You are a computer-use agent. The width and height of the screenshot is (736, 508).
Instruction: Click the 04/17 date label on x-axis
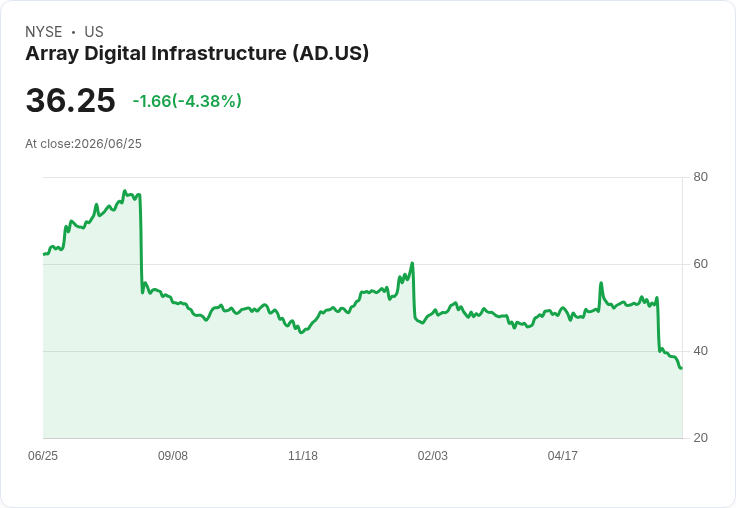click(x=563, y=456)
